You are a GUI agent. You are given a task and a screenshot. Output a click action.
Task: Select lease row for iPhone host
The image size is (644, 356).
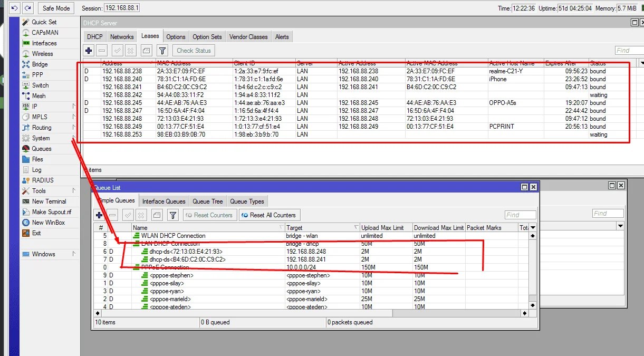tap(360, 79)
